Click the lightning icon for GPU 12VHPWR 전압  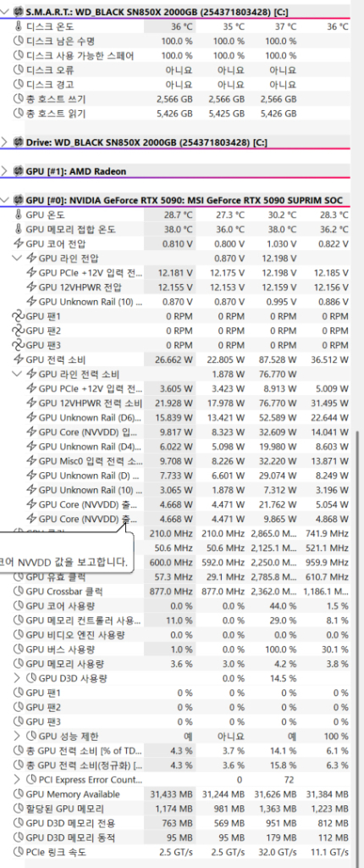[30, 287]
